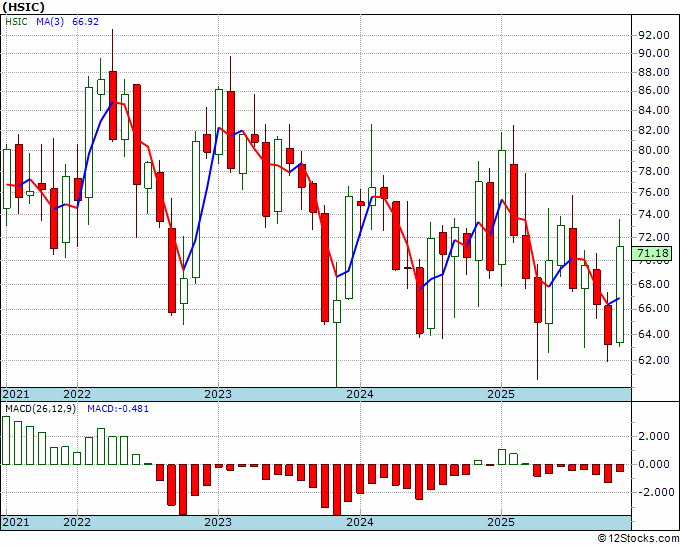Click the MA(3) indicator label

(x=50, y=22)
